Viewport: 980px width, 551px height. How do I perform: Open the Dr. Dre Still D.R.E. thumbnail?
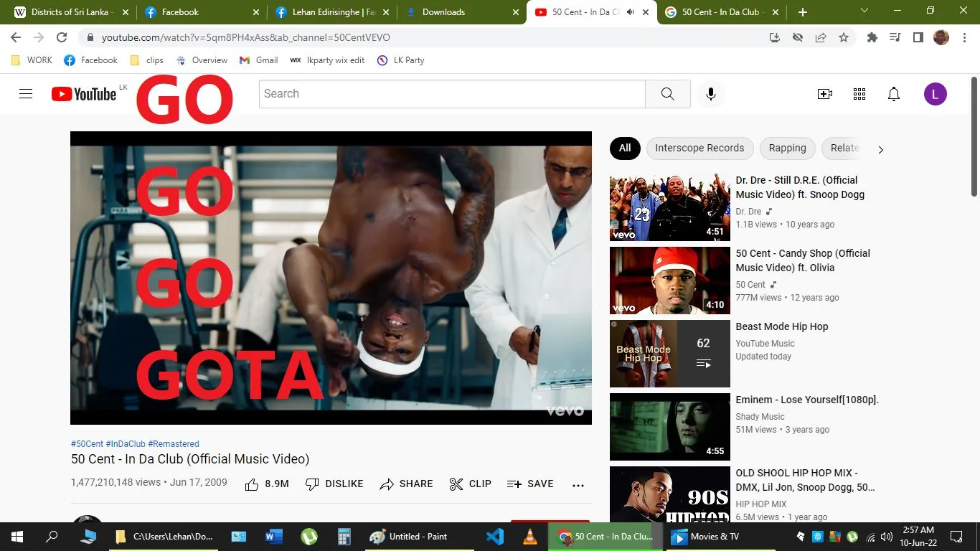pyautogui.click(x=670, y=207)
